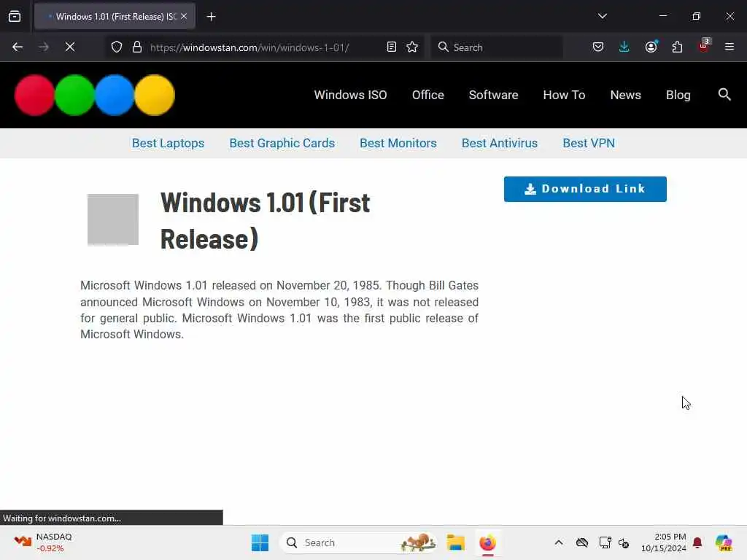Screen dimensions: 747x560
Task: Open OneDrive cloud tray icon
Action: tap(581, 542)
